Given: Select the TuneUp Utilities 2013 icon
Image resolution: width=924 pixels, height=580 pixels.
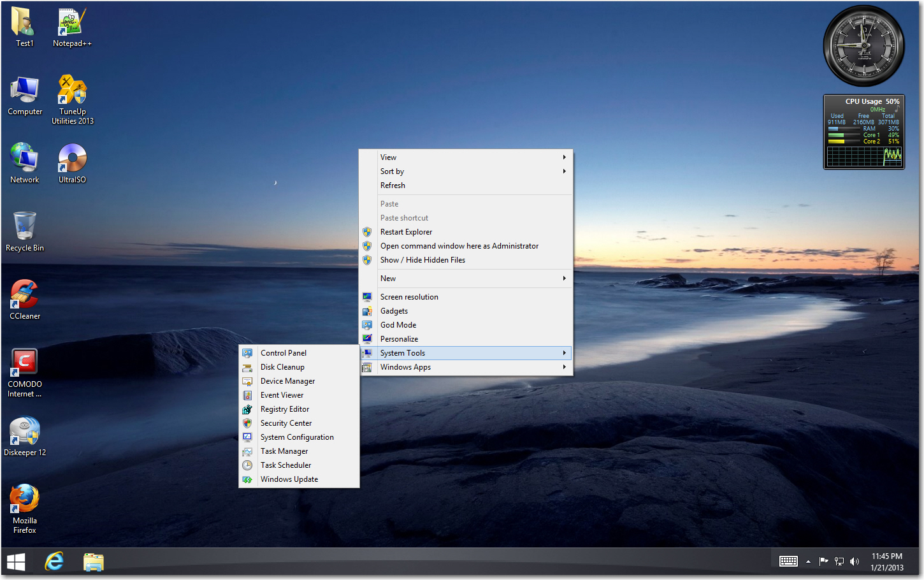Looking at the screenshot, I should (x=72, y=99).
